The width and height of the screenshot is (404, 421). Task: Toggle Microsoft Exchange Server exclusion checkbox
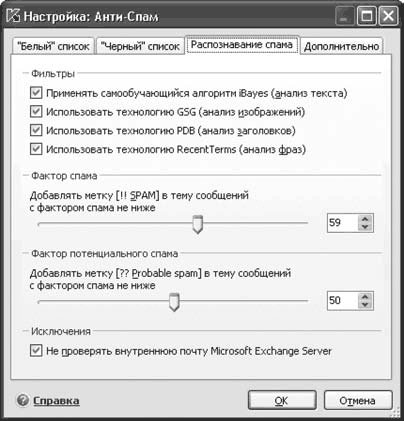click(x=36, y=351)
